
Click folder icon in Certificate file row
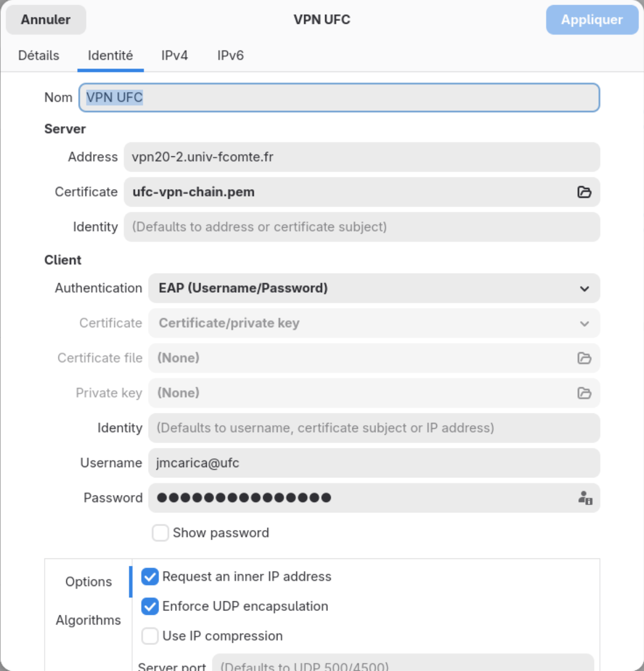pyautogui.click(x=584, y=358)
